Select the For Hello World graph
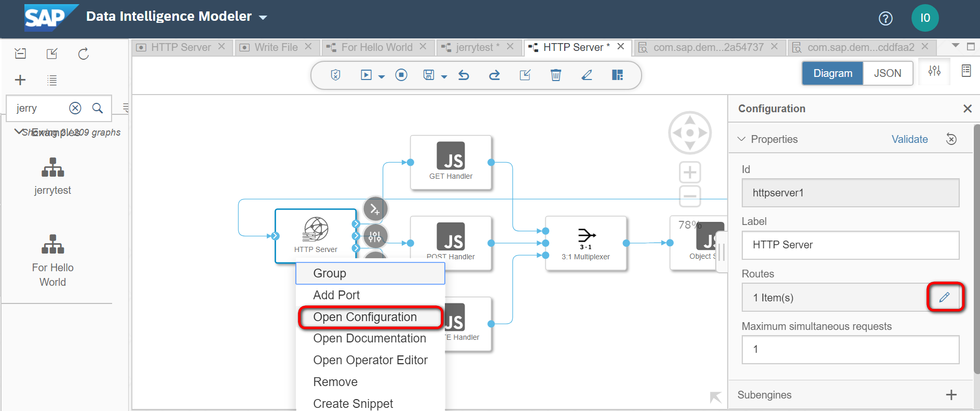980x411 pixels. click(52, 261)
